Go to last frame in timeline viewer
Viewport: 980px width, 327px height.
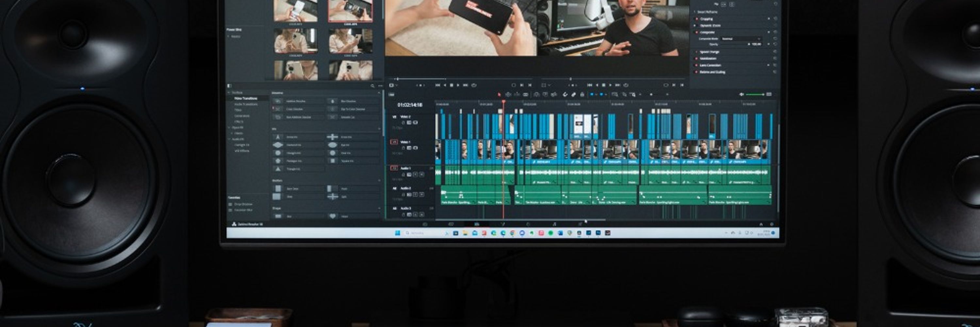[x=618, y=85]
